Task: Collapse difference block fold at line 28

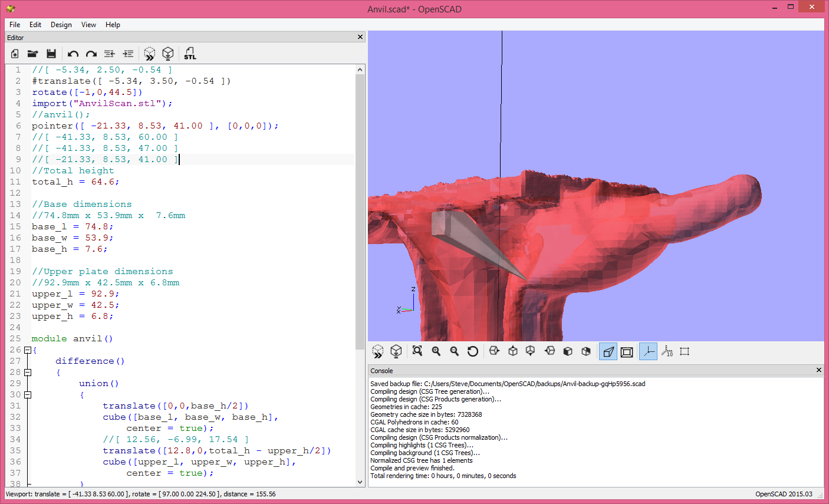Action: [x=27, y=373]
